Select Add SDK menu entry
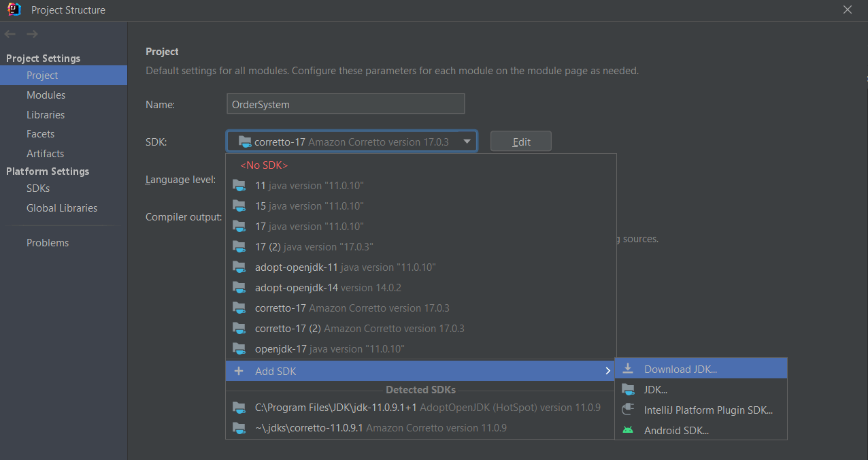The image size is (868, 460). 420,371
